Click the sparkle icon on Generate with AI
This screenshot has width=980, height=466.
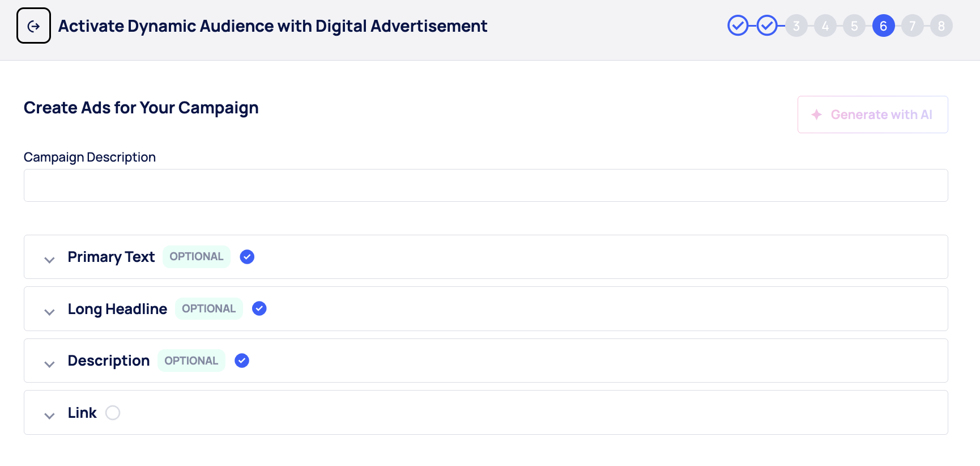point(816,115)
